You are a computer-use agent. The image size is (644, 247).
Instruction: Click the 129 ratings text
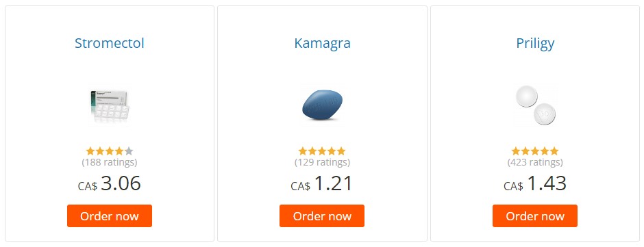(x=323, y=162)
